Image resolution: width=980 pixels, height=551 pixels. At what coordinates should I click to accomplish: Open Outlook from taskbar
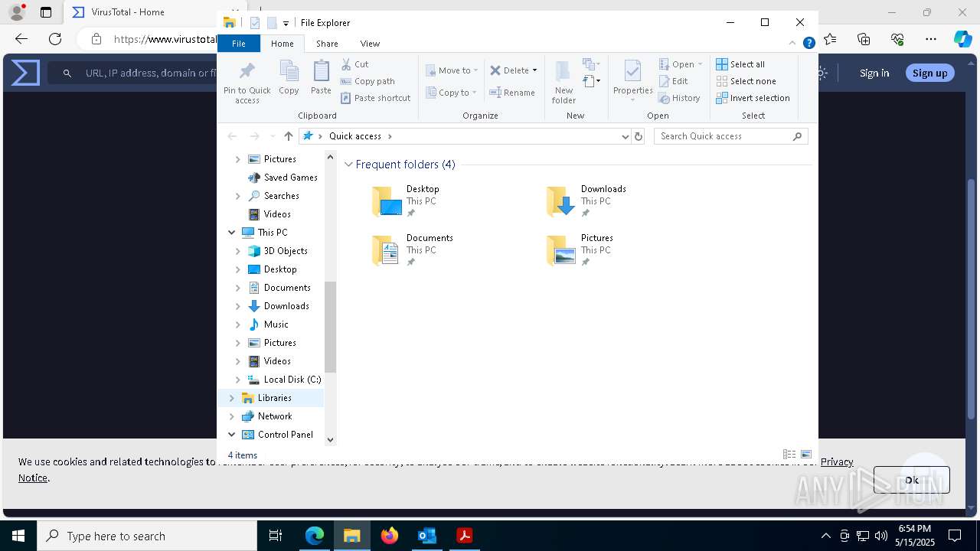[426, 536]
